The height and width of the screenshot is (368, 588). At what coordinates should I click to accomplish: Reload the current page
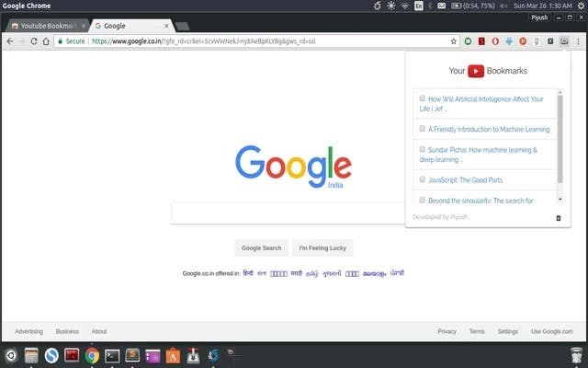34,41
